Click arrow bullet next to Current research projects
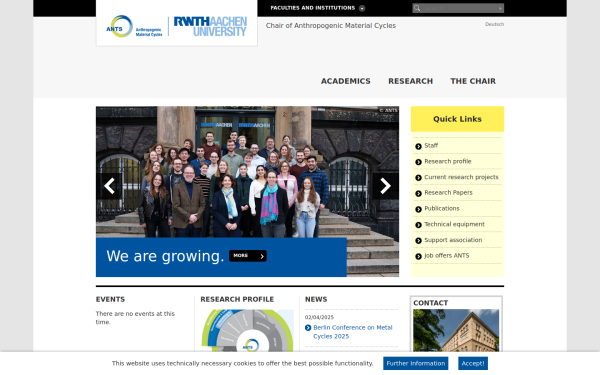This screenshot has height=375, width=600. tap(418, 178)
